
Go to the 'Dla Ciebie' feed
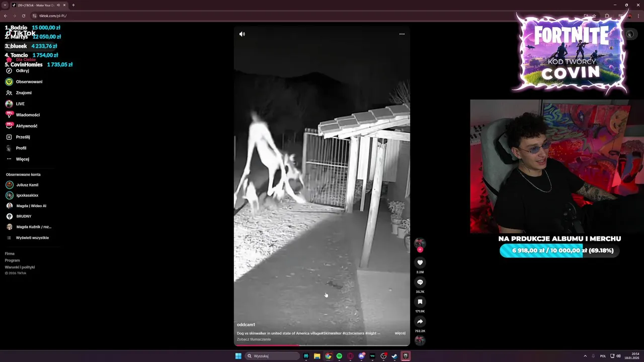21,60
